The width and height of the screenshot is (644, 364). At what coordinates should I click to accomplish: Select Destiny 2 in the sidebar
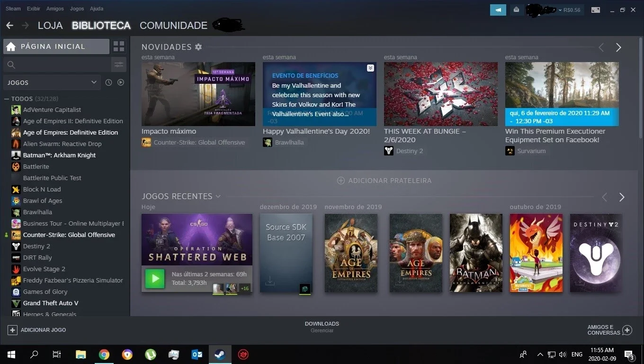pyautogui.click(x=36, y=246)
